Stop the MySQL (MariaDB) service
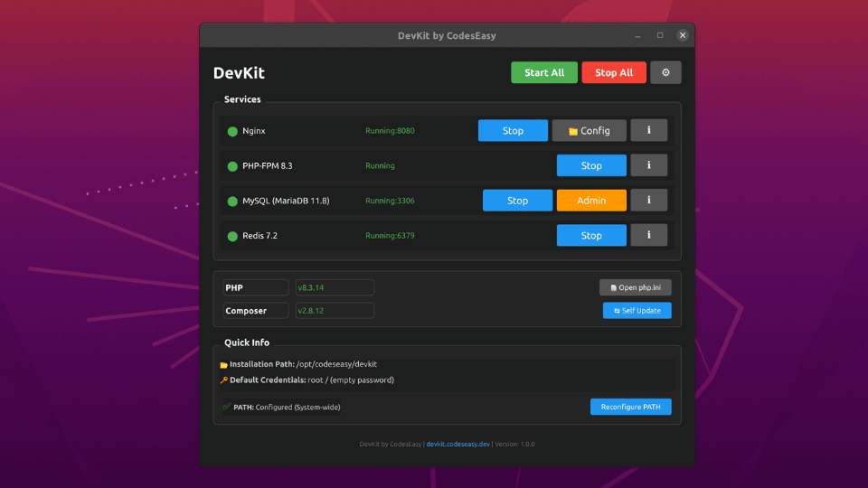868x488 pixels. coord(517,201)
